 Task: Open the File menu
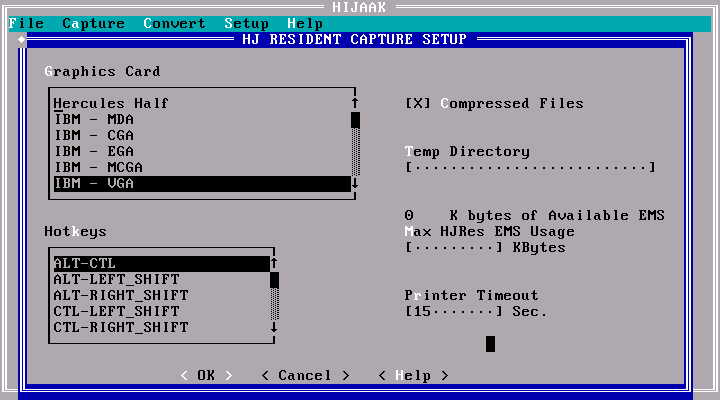[x=26, y=23]
